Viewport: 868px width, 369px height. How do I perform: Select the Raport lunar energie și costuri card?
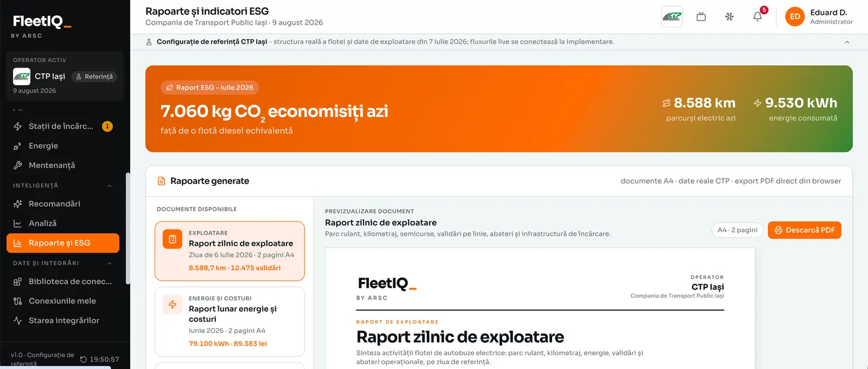230,322
